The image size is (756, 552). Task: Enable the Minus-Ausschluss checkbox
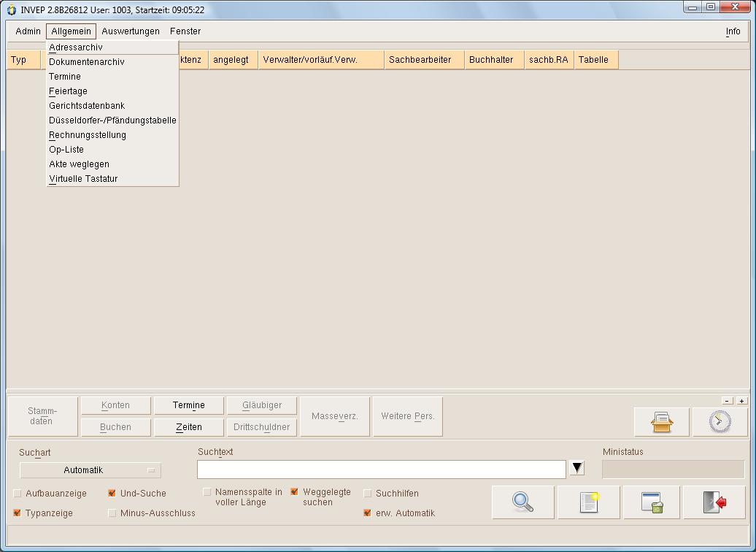point(112,513)
